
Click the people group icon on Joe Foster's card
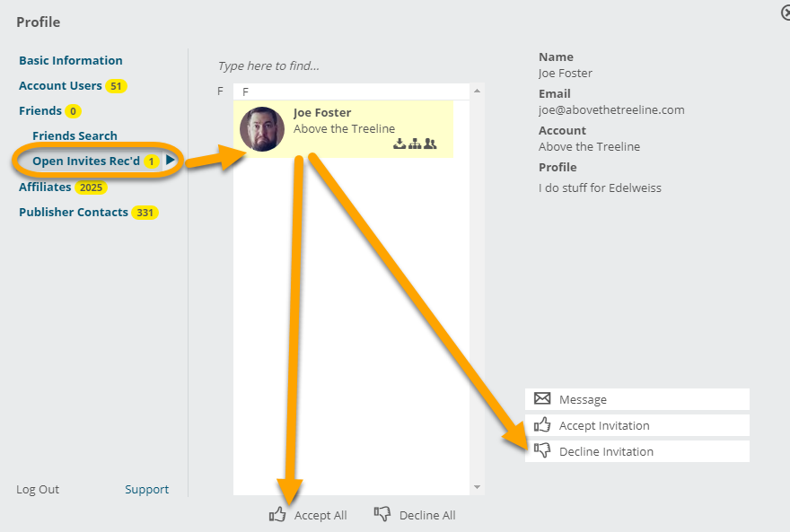[430, 144]
